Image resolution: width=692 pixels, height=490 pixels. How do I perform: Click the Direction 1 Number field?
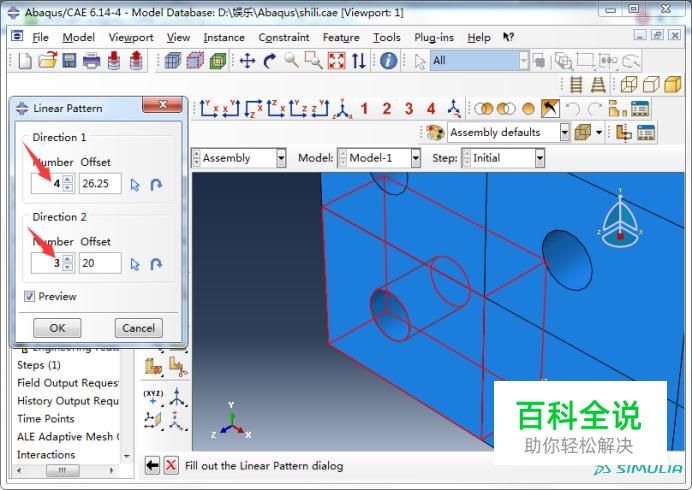(47, 184)
